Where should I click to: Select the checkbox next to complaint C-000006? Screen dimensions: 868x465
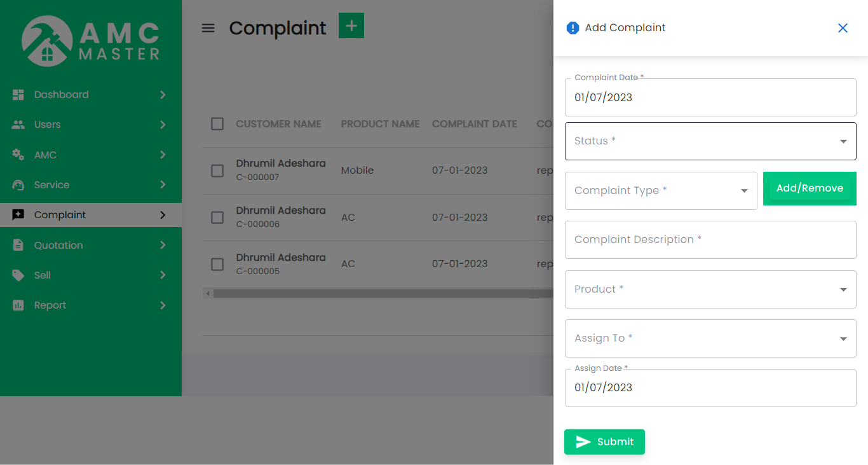click(217, 218)
